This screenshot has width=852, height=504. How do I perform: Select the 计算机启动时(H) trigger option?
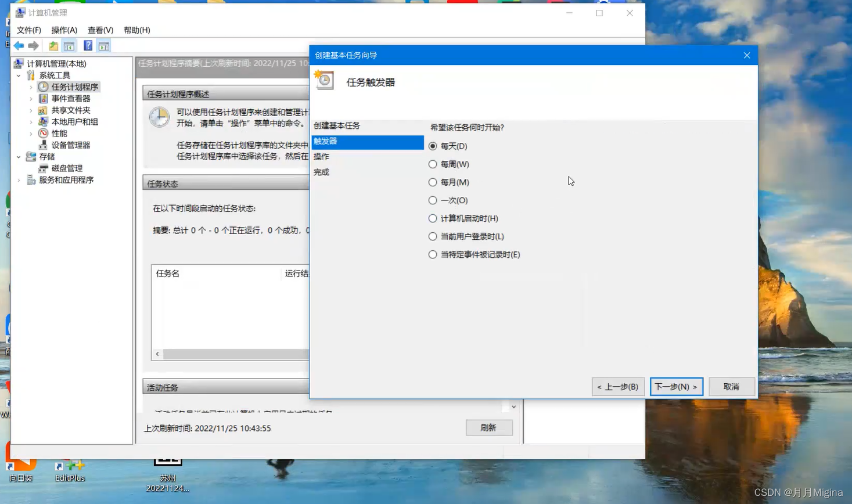(433, 218)
